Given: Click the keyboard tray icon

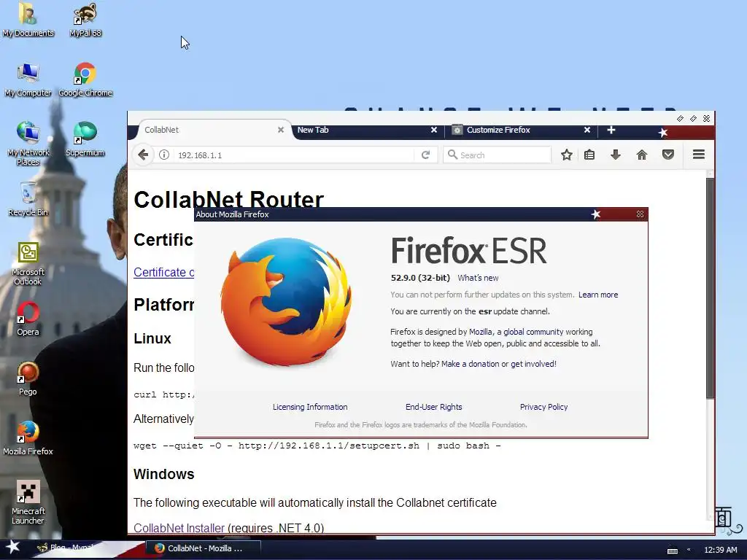Looking at the screenshot, I should click(x=673, y=551).
